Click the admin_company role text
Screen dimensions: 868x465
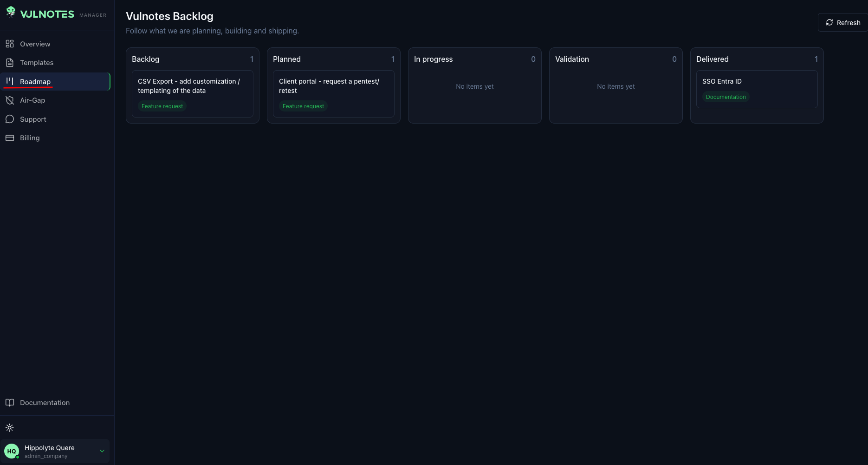(x=46, y=456)
